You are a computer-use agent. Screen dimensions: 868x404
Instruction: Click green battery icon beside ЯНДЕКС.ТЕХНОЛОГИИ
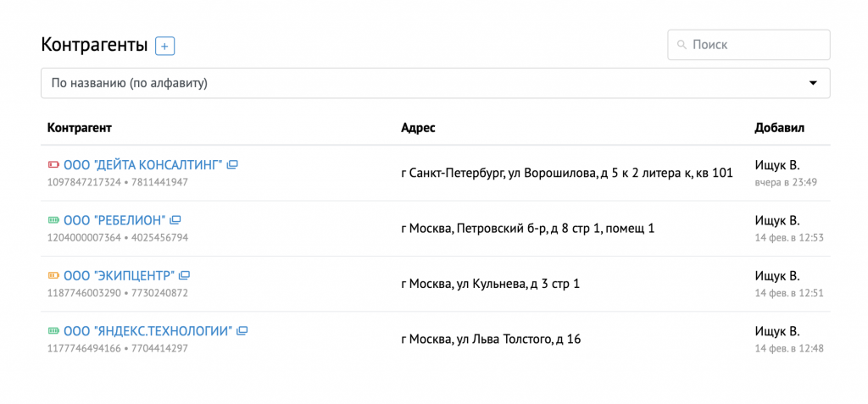[x=53, y=331]
